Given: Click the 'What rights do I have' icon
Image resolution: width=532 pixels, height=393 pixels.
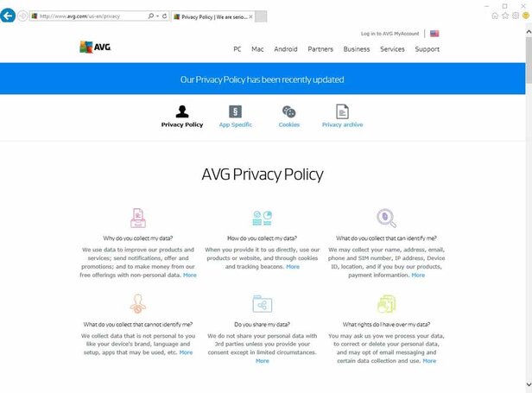Looking at the screenshot, I should point(386,303).
